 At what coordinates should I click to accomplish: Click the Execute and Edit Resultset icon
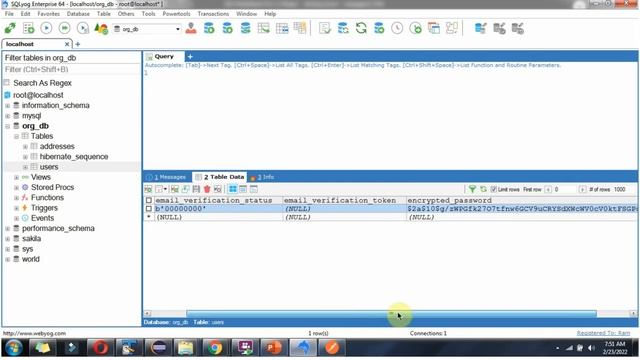click(x=83, y=28)
